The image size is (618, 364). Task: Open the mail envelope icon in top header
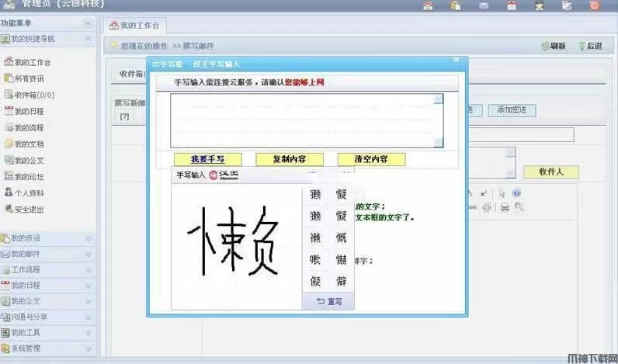click(x=484, y=5)
